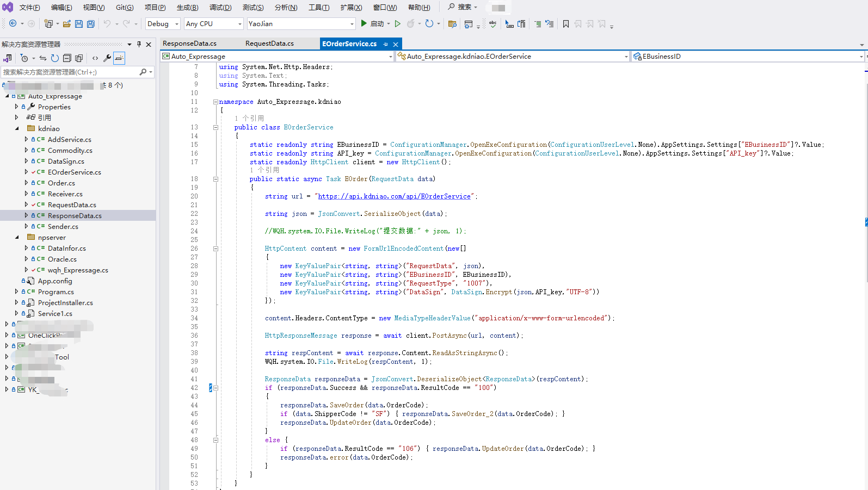Open the 编辑(E) menu
This screenshot has height=490, width=868.
61,8
